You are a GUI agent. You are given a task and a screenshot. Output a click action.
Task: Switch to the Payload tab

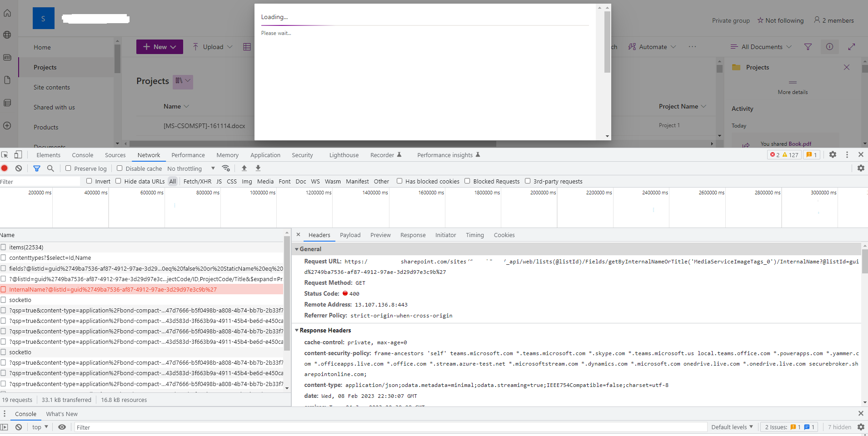click(x=349, y=235)
